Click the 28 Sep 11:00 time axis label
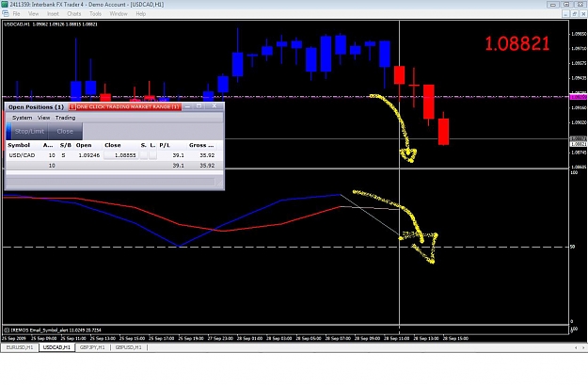The width and height of the screenshot is (588, 385). (396, 339)
